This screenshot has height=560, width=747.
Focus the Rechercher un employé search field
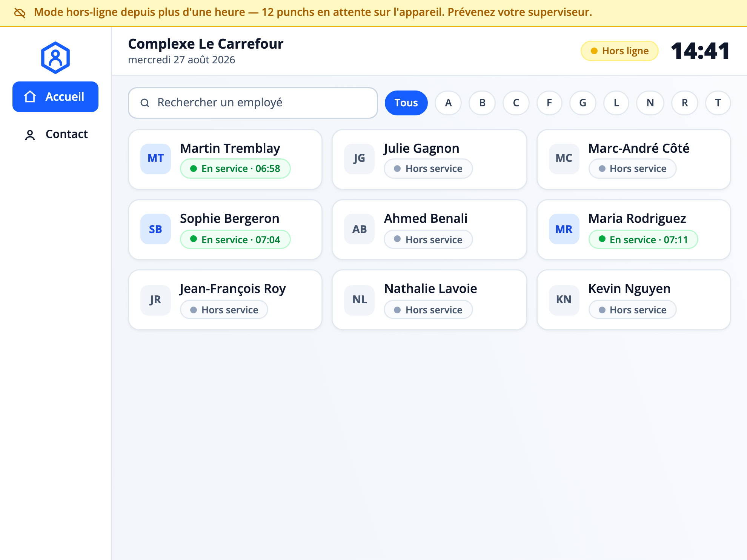pyautogui.click(x=253, y=103)
